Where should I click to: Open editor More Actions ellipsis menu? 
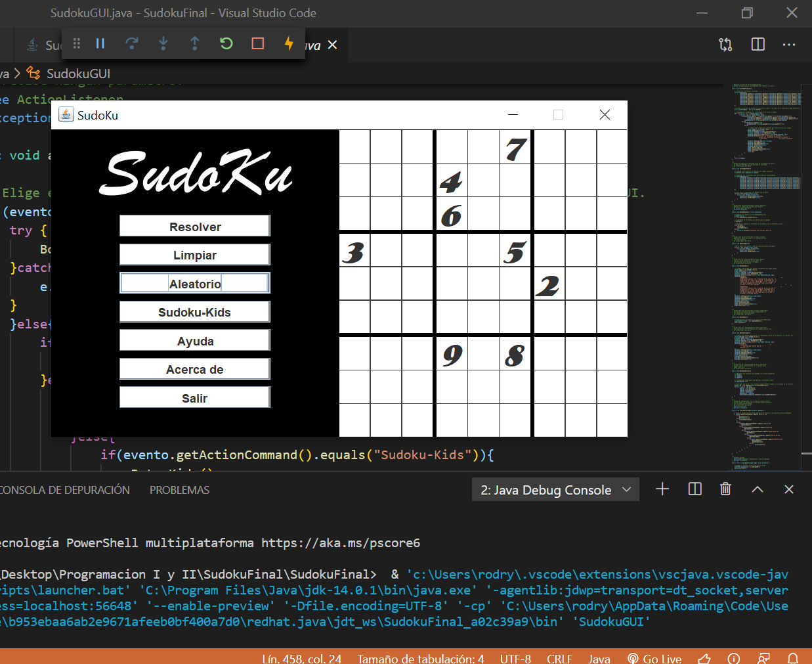coord(789,44)
